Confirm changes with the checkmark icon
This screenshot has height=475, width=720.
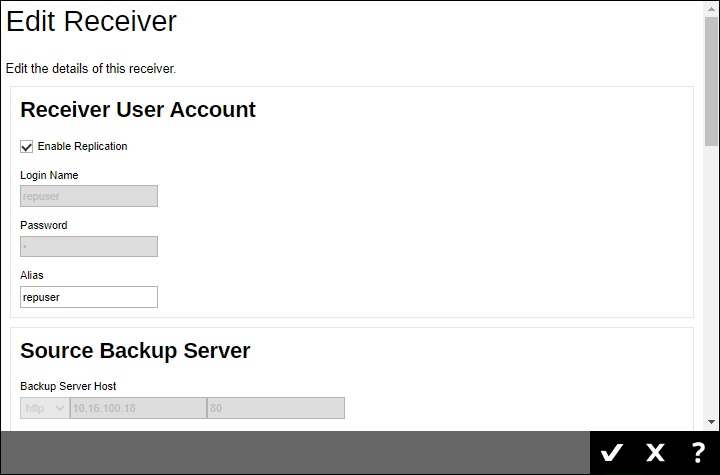(x=612, y=452)
